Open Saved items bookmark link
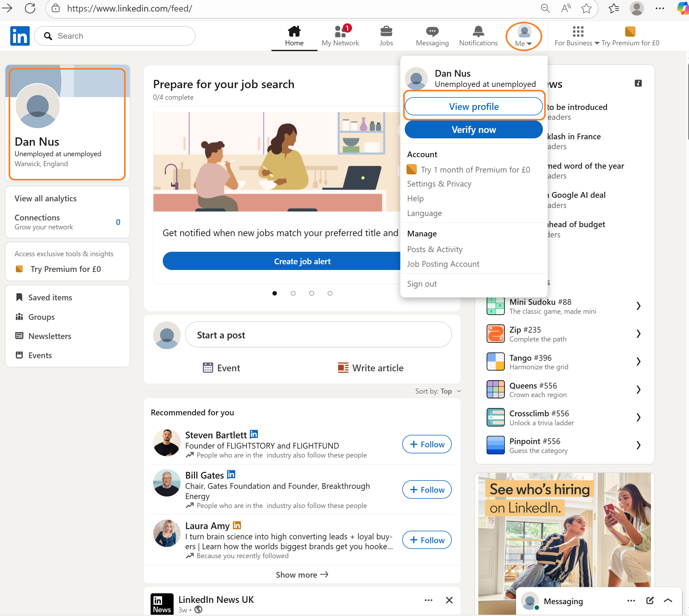689x616 pixels. click(44, 297)
